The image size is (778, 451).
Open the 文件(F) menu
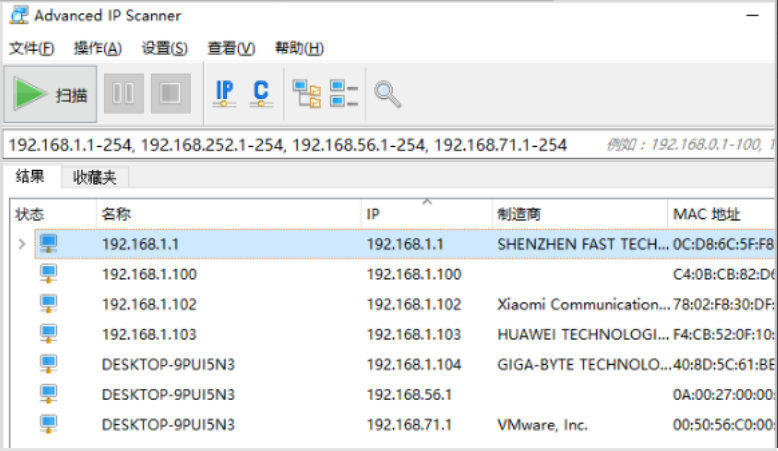(x=31, y=48)
